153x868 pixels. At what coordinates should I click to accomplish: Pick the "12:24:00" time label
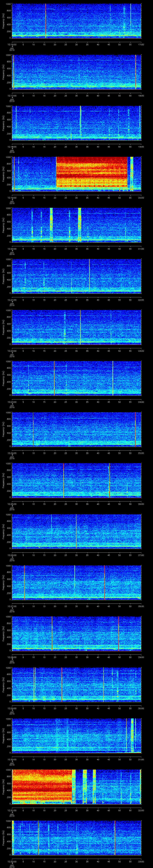12,453
